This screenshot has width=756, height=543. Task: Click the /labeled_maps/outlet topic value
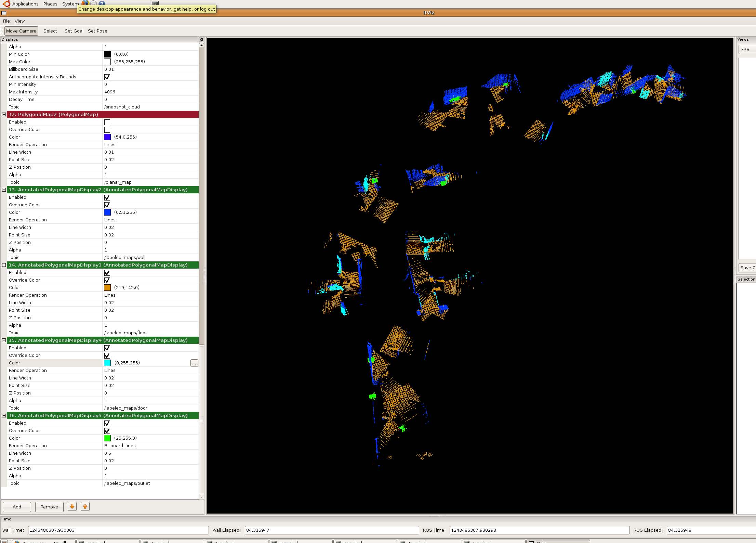pyautogui.click(x=127, y=483)
